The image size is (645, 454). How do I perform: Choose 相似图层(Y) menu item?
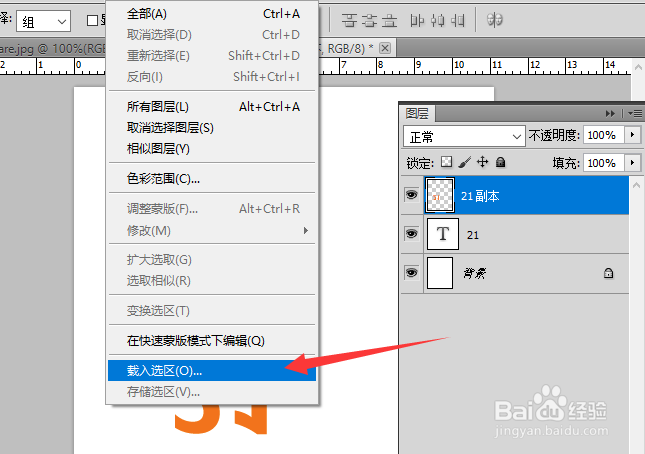coord(212,149)
